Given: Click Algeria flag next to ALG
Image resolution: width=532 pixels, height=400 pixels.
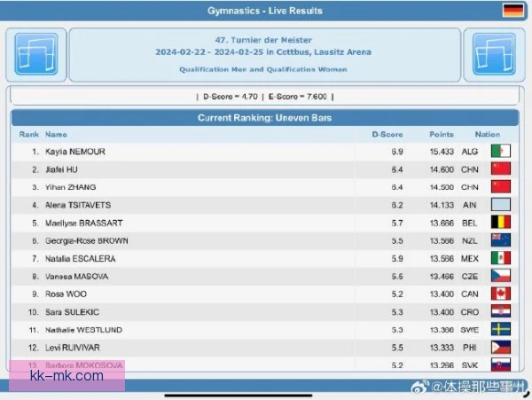Looking at the screenshot, I should pyautogui.click(x=501, y=152).
